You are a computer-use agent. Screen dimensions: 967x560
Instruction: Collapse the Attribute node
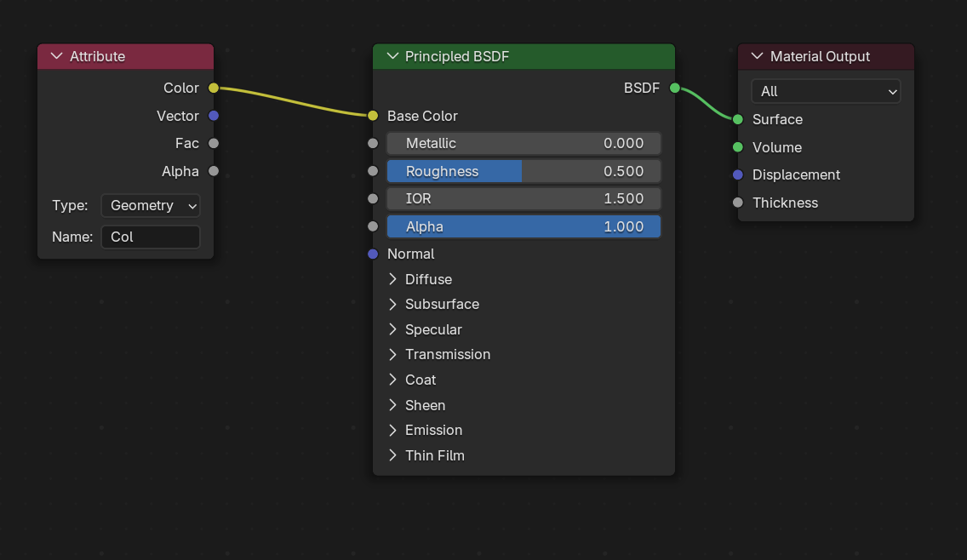pyautogui.click(x=57, y=56)
